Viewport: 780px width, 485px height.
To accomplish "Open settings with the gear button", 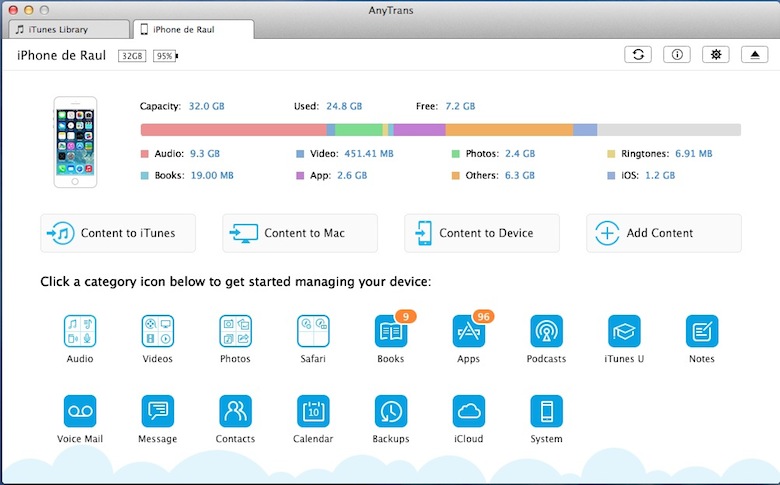I will click(x=716, y=55).
